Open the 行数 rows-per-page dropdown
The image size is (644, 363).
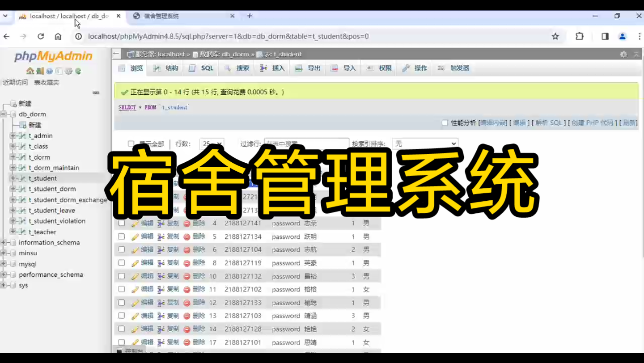[212, 144]
